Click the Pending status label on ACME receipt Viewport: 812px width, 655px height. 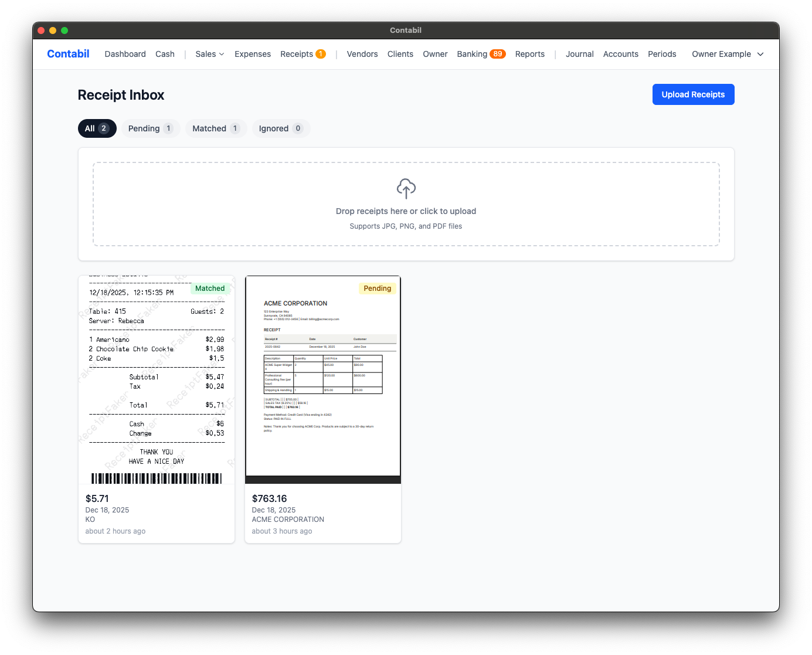pyautogui.click(x=377, y=288)
